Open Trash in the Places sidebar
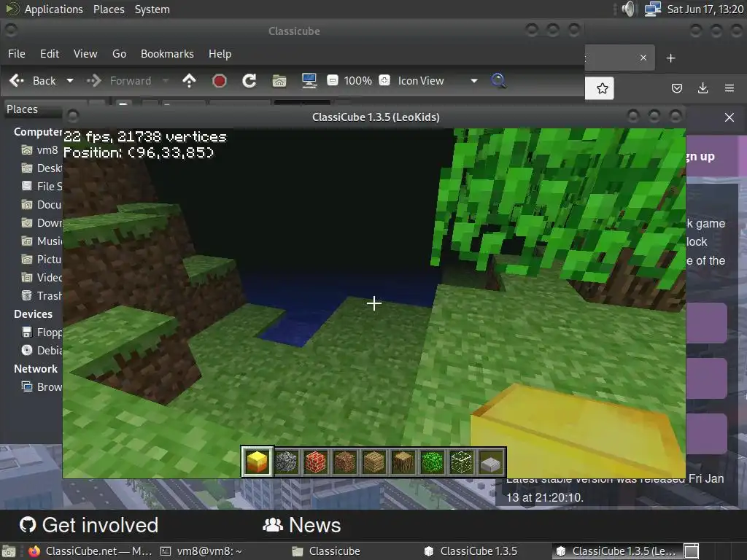This screenshot has width=747, height=560. tap(41, 296)
